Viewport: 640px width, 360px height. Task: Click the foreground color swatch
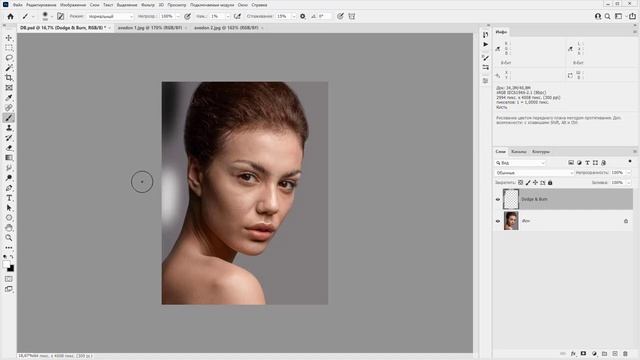click(x=6, y=264)
